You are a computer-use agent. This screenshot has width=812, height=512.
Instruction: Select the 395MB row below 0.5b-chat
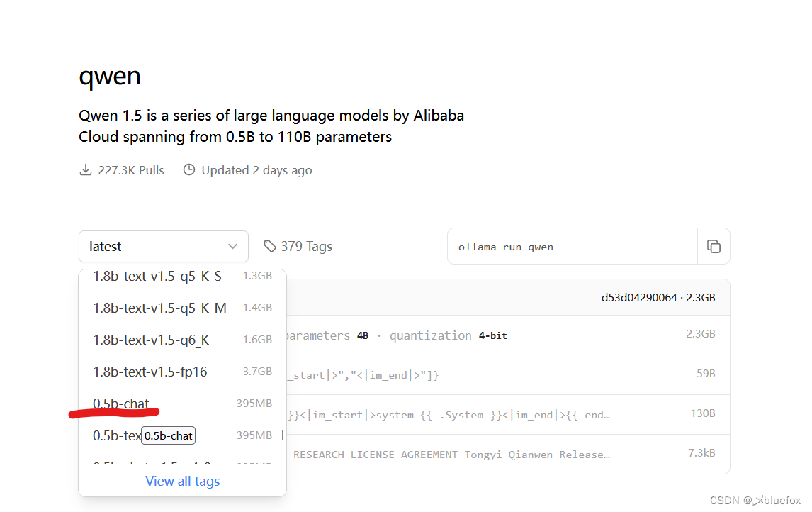click(x=182, y=435)
